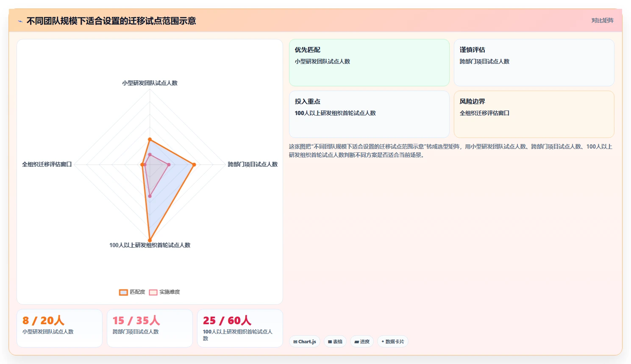Open the 风险边界 card
Viewport: 631px width, 364px height.
coord(534,114)
